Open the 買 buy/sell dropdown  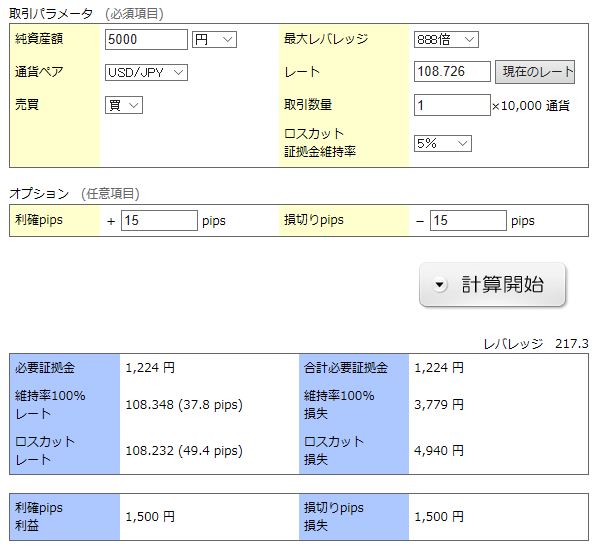click(x=124, y=105)
